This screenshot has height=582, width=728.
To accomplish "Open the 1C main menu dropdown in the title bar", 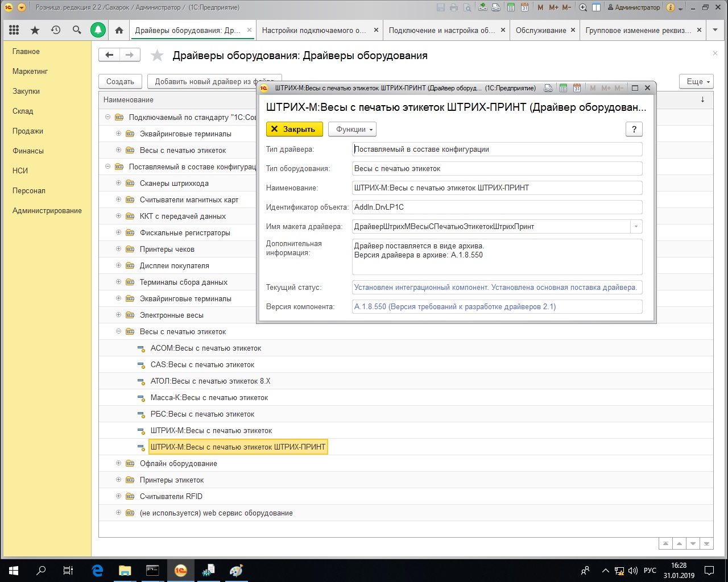I will 21,7.
